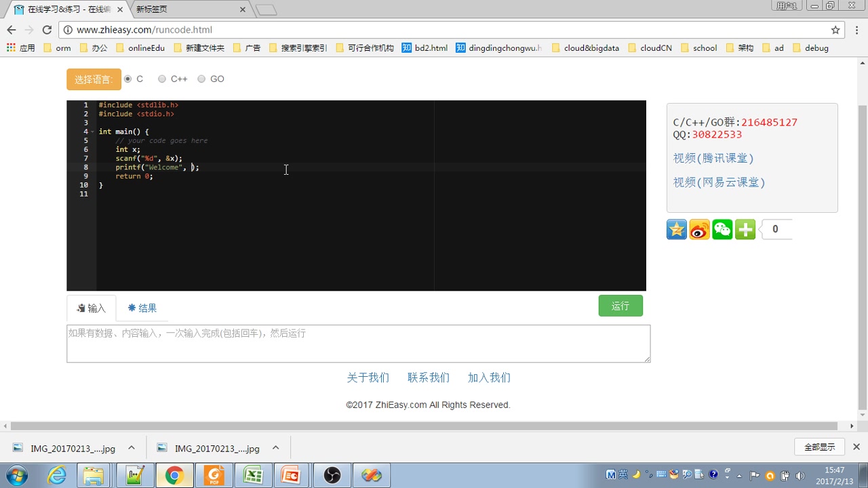The height and width of the screenshot is (488, 868).
Task: Click the Action Center flag tray icon
Action: click(755, 475)
